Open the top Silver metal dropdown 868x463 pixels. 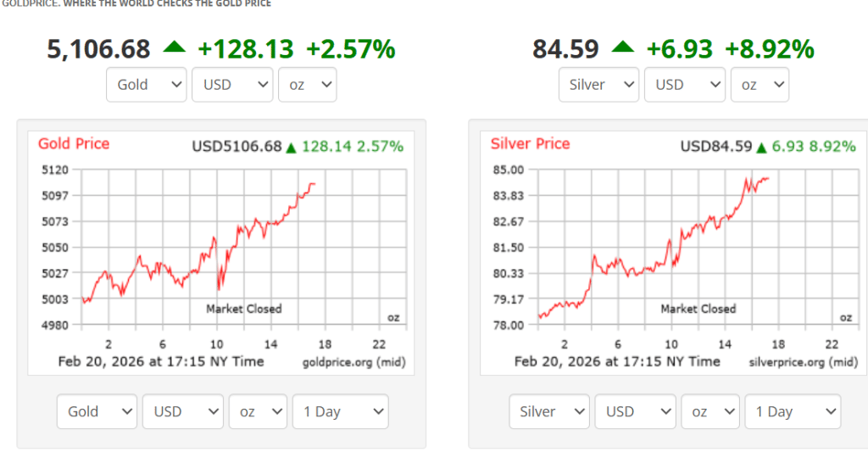(x=598, y=85)
